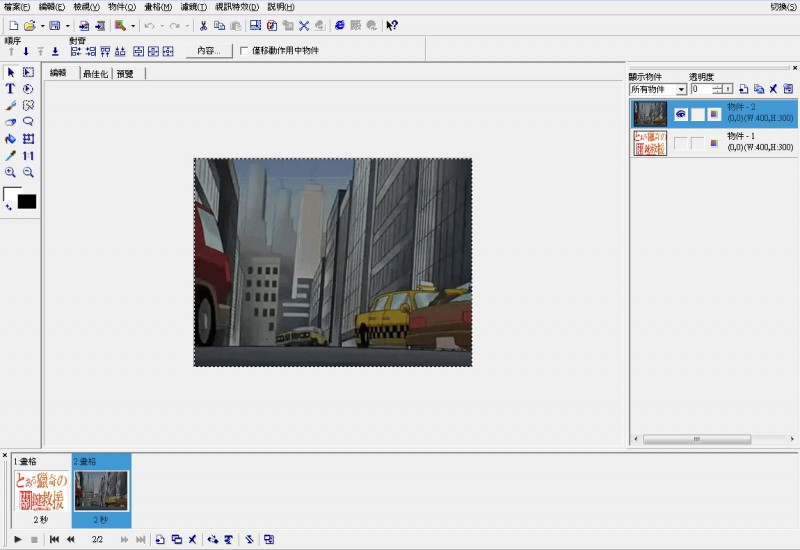Create a new animation with the New icon
800x550 pixels.
pyautogui.click(x=14, y=26)
